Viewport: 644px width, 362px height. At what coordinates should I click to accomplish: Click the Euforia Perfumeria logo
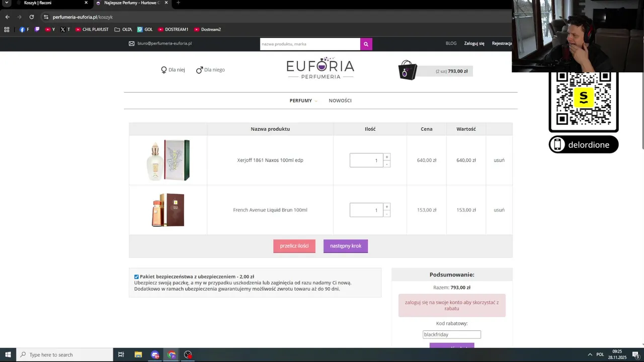320,69
